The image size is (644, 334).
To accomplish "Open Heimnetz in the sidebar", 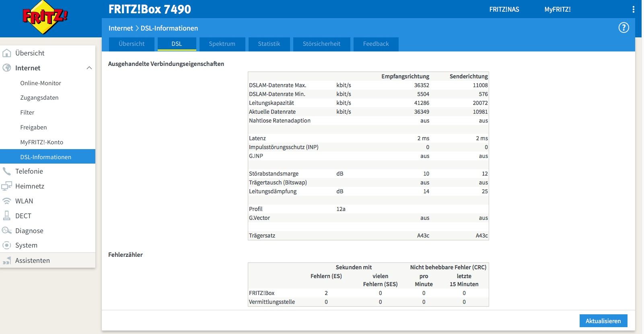I will click(30, 186).
